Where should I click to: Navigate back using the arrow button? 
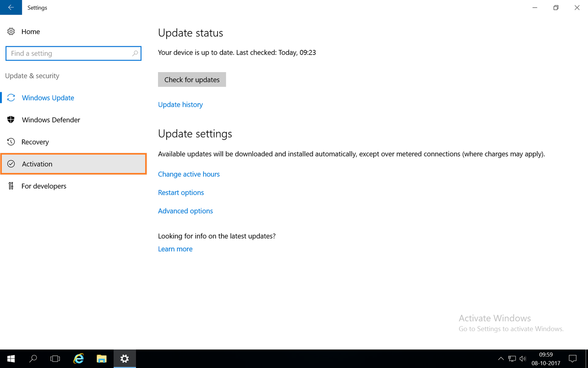11,7
